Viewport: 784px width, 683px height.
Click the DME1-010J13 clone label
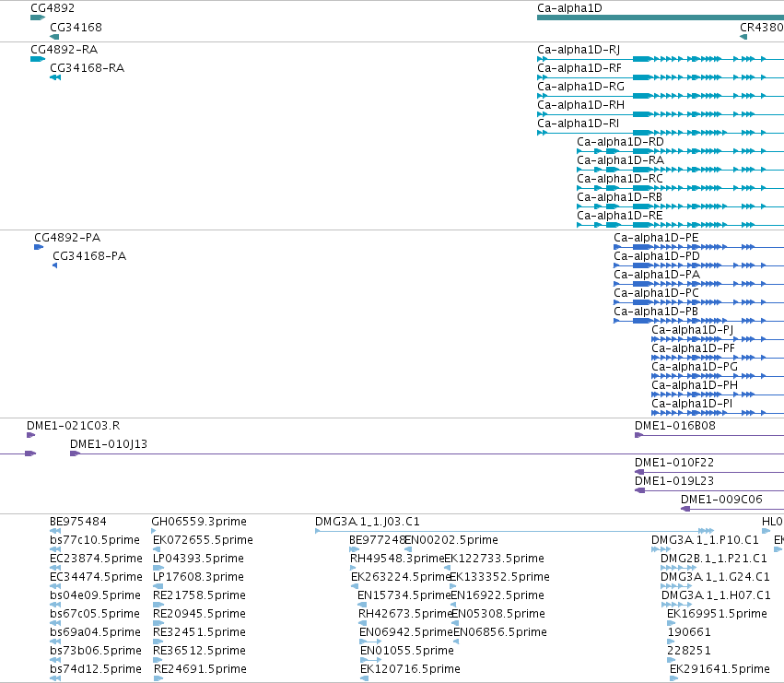109,444
